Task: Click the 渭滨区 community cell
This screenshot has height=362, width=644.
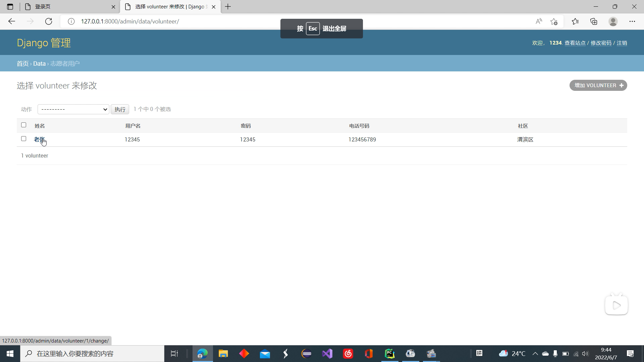Action: click(x=525, y=140)
